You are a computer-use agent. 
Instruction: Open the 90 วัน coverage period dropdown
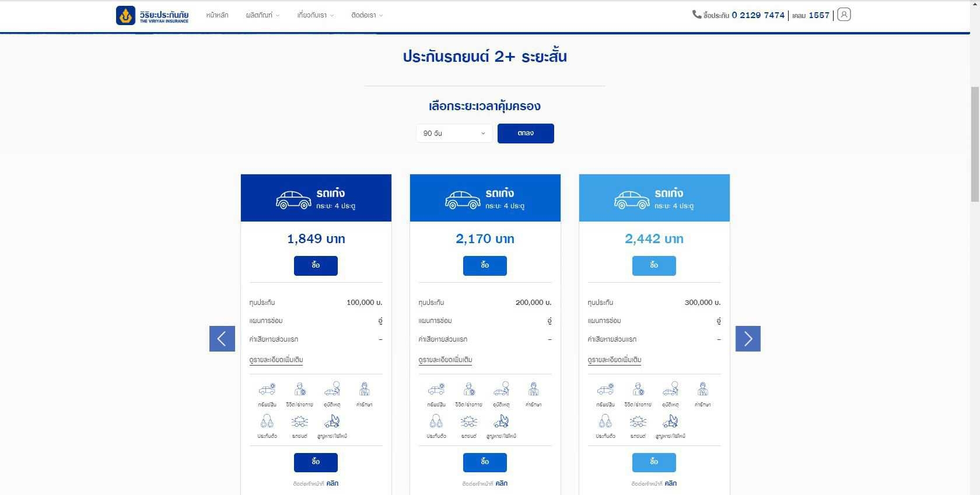tap(454, 134)
